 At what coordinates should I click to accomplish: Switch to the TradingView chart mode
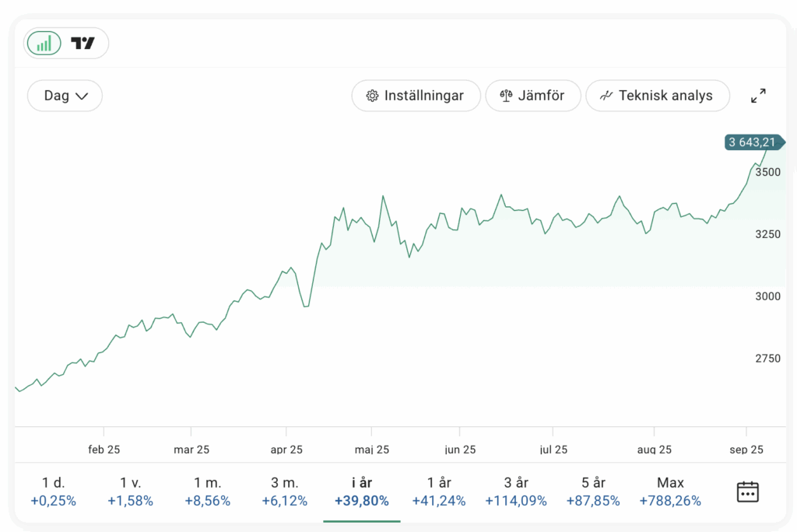[x=83, y=44]
